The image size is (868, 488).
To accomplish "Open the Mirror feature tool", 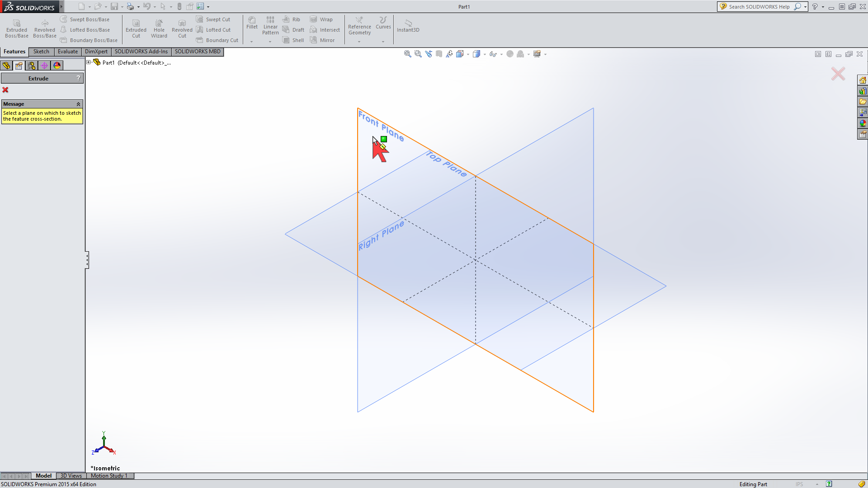I will click(x=323, y=40).
